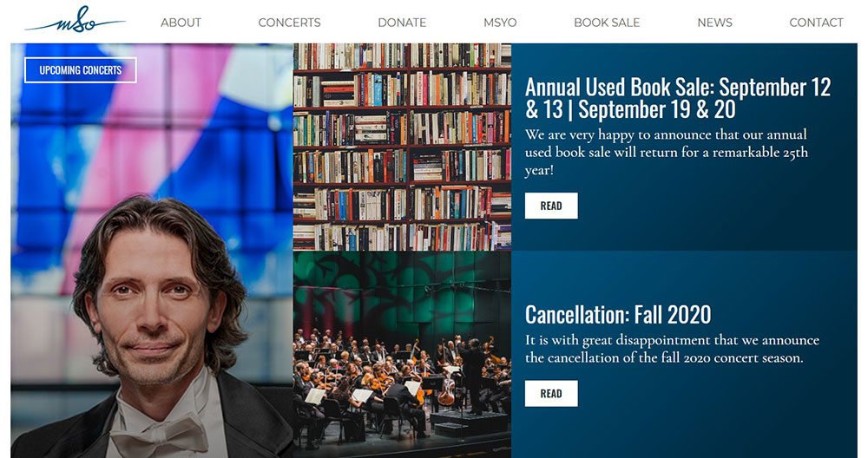Open the Contact page link
Viewport: 868px width, 458px height.
tap(816, 23)
